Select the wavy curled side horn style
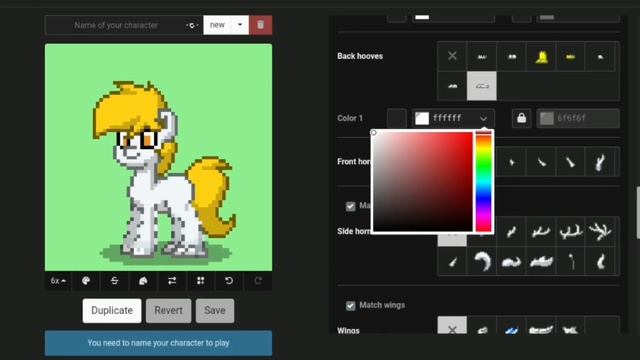Screen dimensions: 640x360 pos(511,262)
